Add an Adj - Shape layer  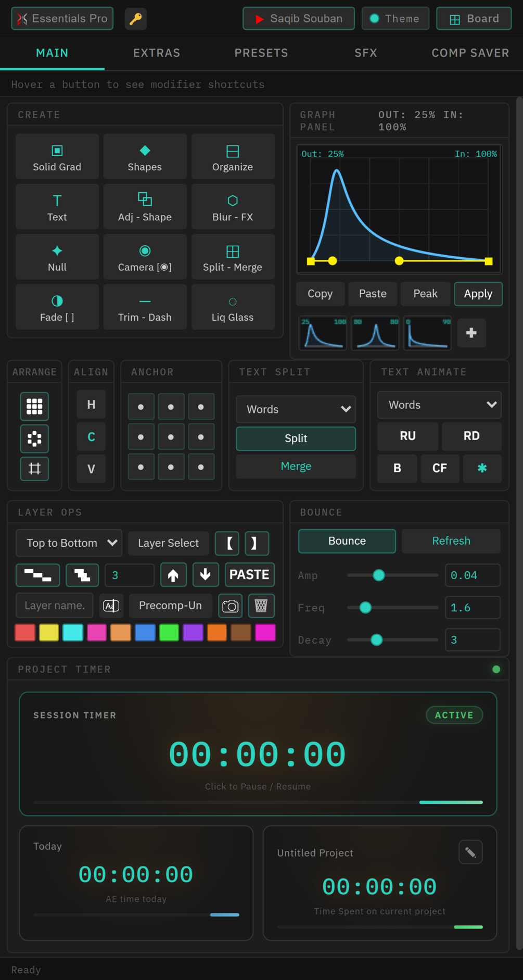[145, 207]
